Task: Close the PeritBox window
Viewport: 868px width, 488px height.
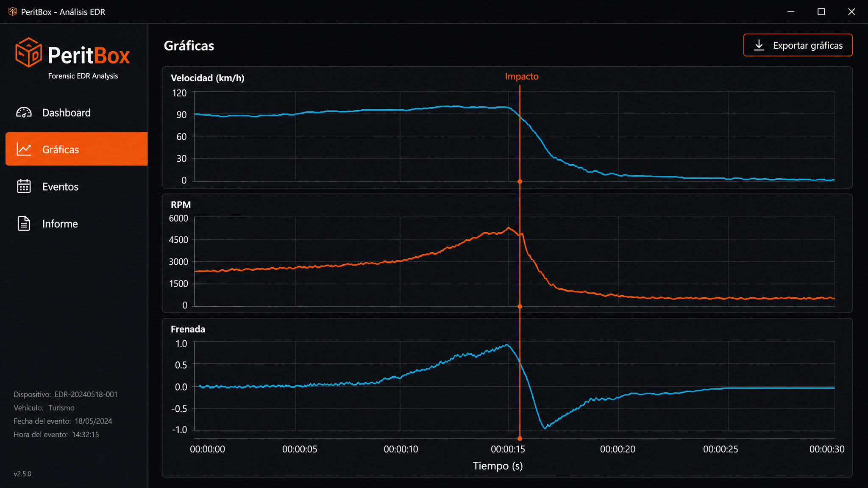Action: coord(851,11)
